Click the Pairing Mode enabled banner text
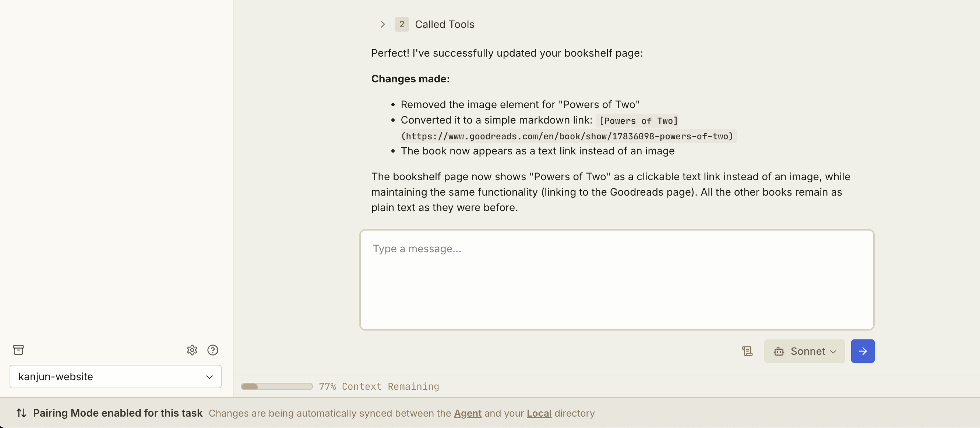The width and height of the screenshot is (980, 428). (x=117, y=413)
